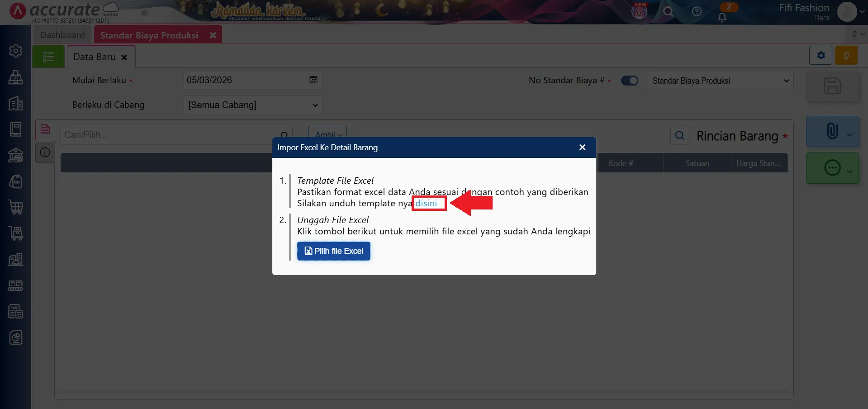Download the template via the disini link
This screenshot has width=868, height=409.
pos(428,203)
